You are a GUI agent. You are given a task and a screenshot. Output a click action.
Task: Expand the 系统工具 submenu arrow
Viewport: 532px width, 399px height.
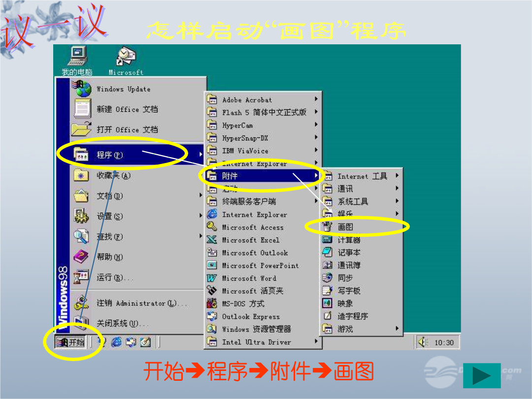pos(397,201)
